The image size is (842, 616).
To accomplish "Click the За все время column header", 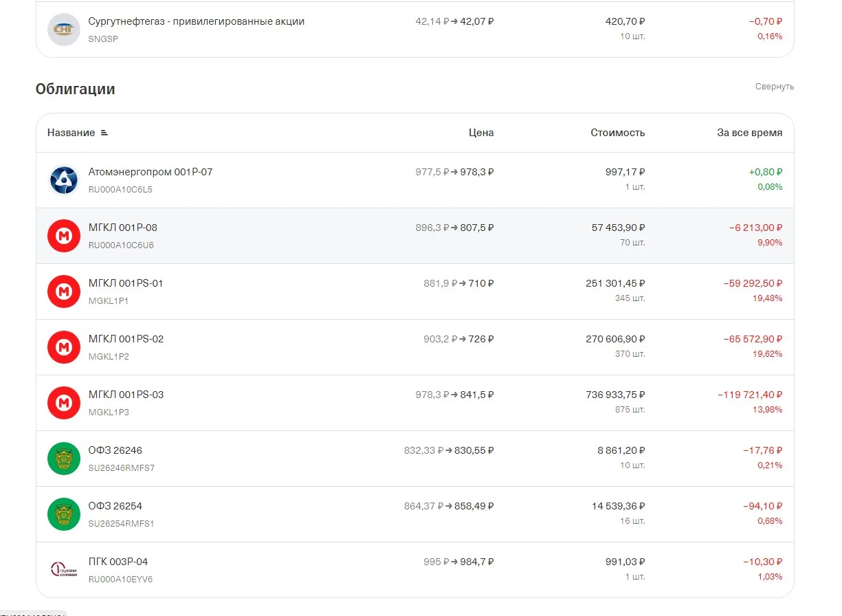I will tap(750, 133).
